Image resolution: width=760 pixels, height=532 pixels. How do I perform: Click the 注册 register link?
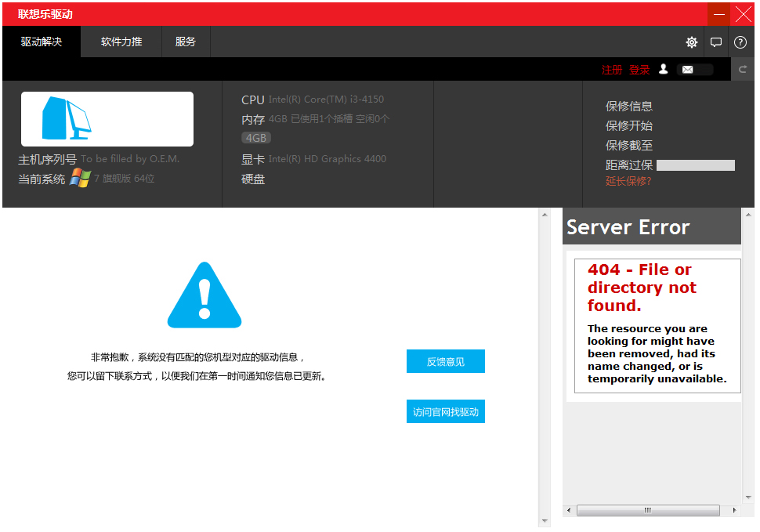click(612, 70)
